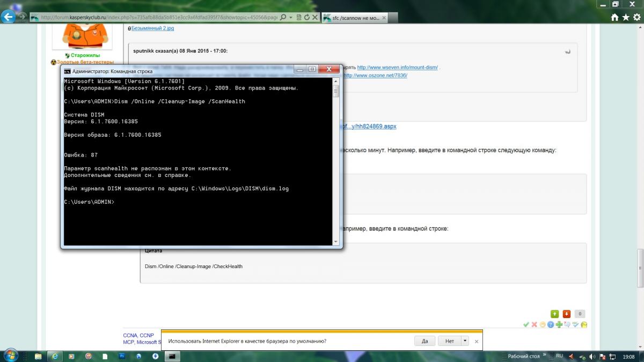Dismiss the default browser notification bar
This screenshot has height=362, width=644.
(x=477, y=341)
